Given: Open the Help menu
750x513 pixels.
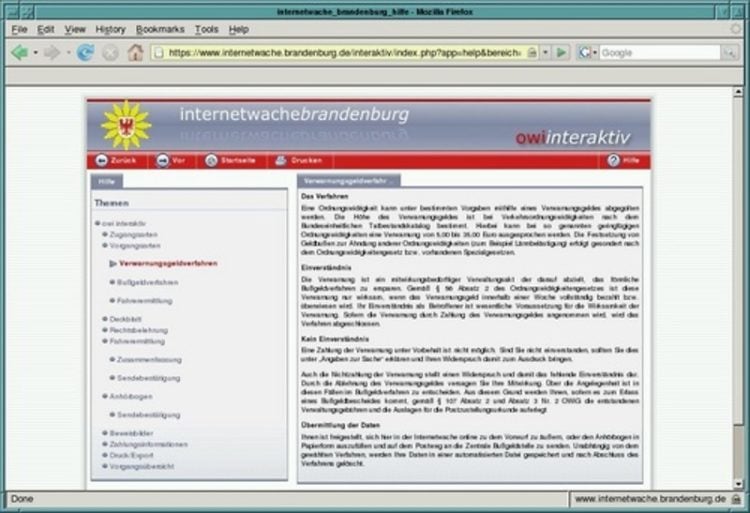Looking at the screenshot, I should tap(239, 29).
